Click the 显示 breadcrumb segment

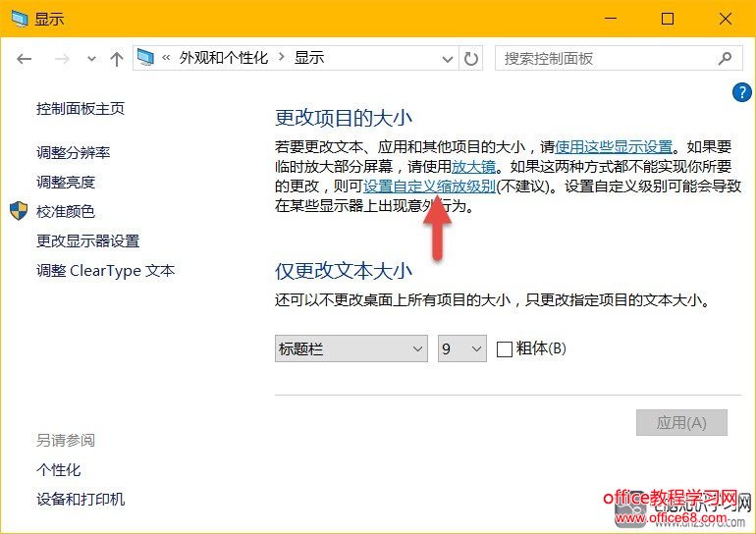[x=309, y=58]
